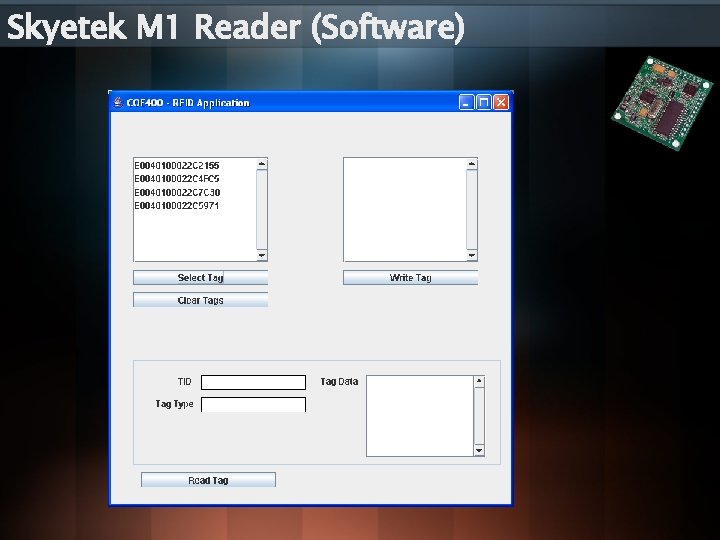
Task: Maximize the RFID Application window
Action: click(x=484, y=102)
